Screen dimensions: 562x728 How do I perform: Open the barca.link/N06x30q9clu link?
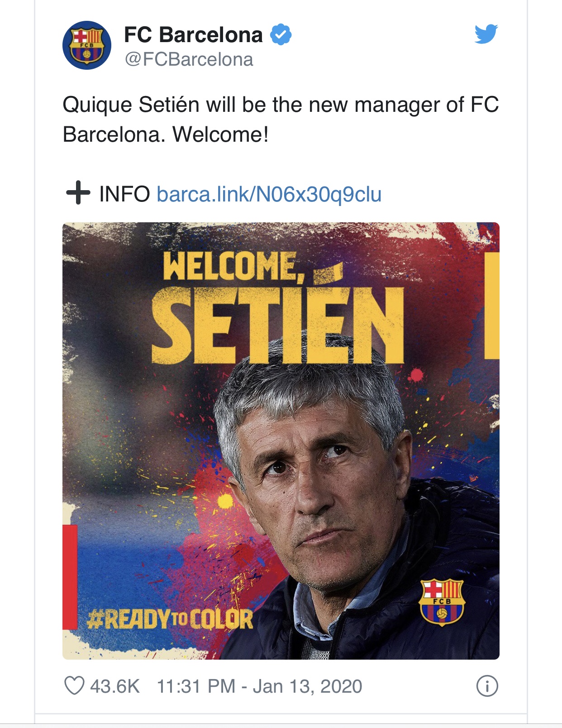coord(269,194)
